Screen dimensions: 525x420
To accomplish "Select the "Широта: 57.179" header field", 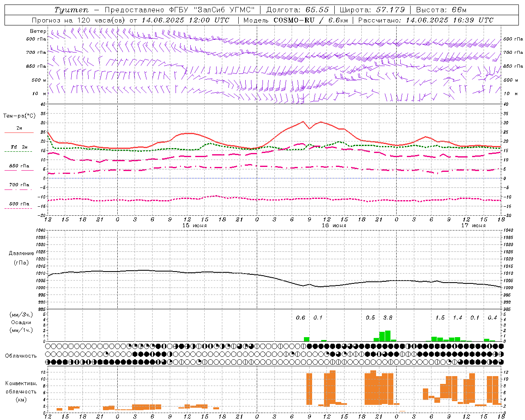I will 372,10.
